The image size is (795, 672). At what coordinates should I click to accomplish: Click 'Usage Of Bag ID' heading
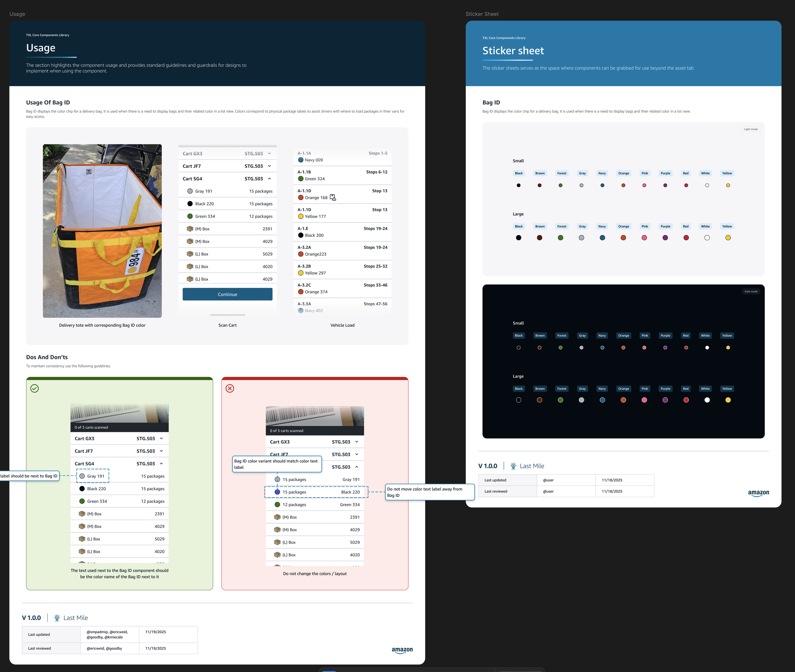(x=48, y=102)
